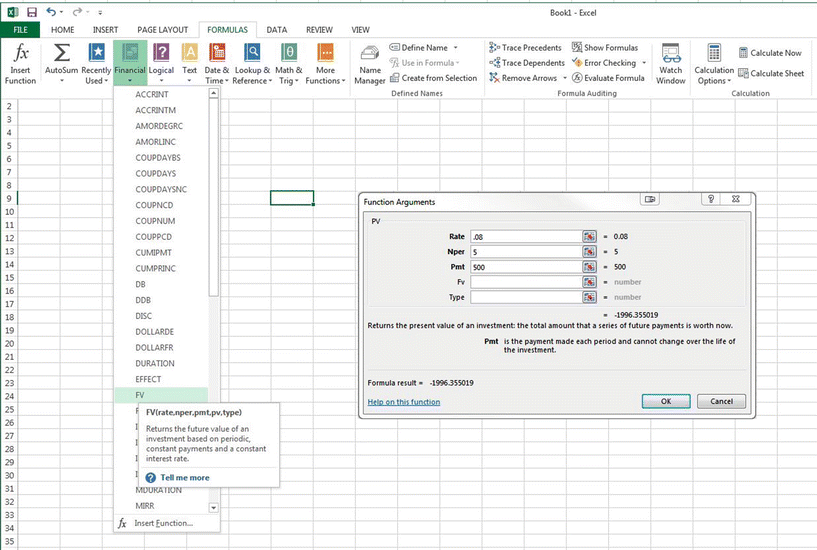Open More Functions icon

click(325, 53)
